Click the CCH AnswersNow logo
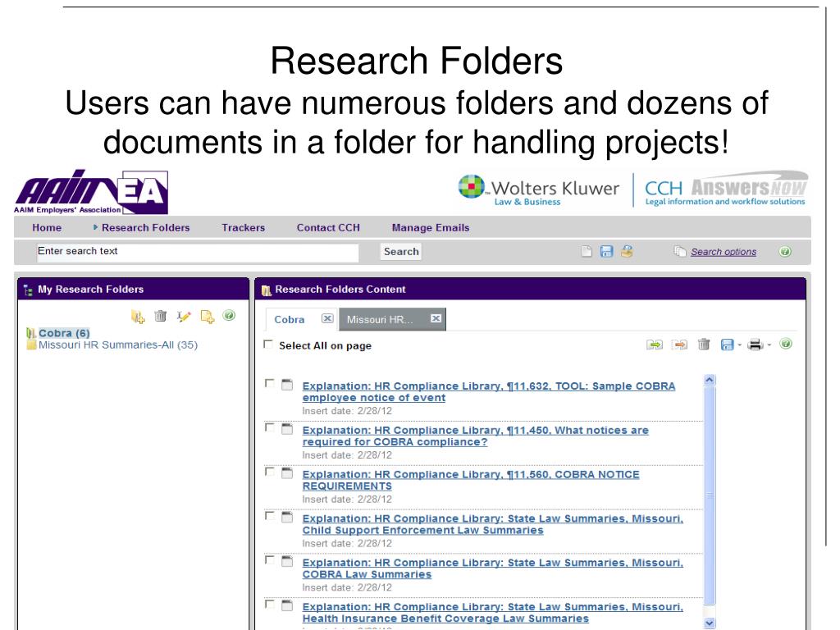Viewport: 840px width, 630px height. [725, 189]
